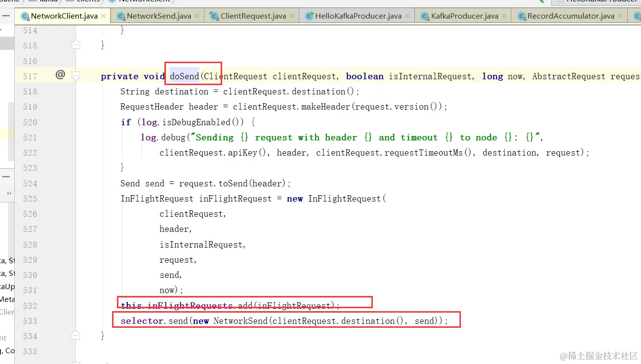
Task: Click the fold end marker at line 534
Action: coord(76,335)
